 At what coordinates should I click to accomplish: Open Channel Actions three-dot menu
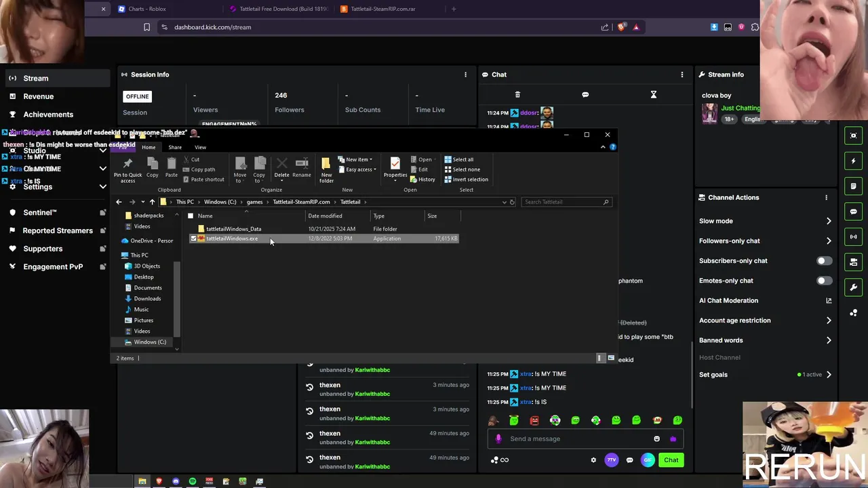pos(826,198)
